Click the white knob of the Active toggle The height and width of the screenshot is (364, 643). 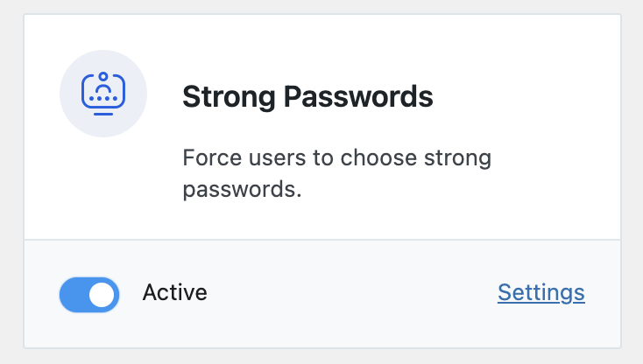pyautogui.click(x=102, y=295)
